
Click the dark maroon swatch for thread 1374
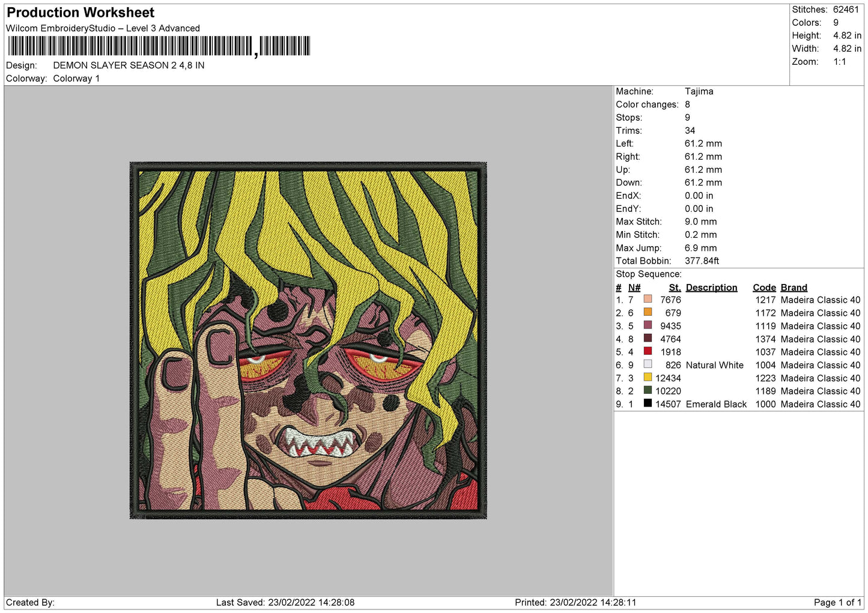(648, 338)
